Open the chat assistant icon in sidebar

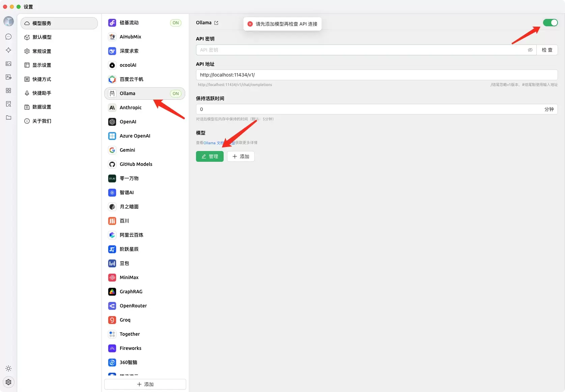pos(8,37)
